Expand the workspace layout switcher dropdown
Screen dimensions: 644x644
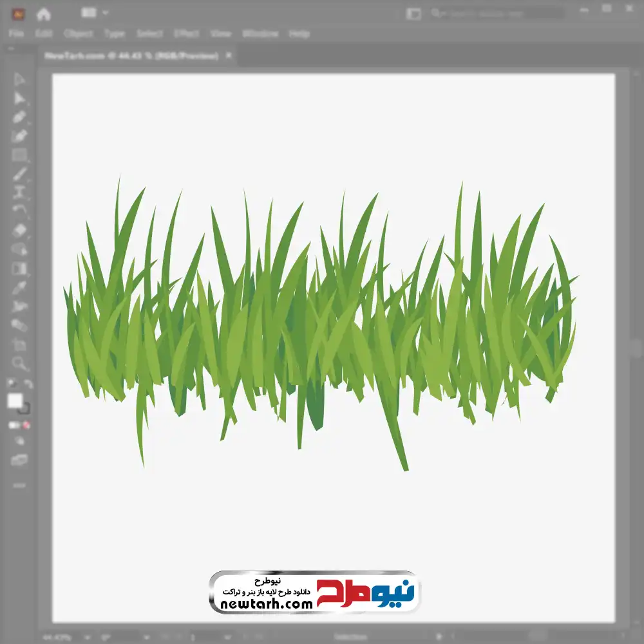[95, 13]
